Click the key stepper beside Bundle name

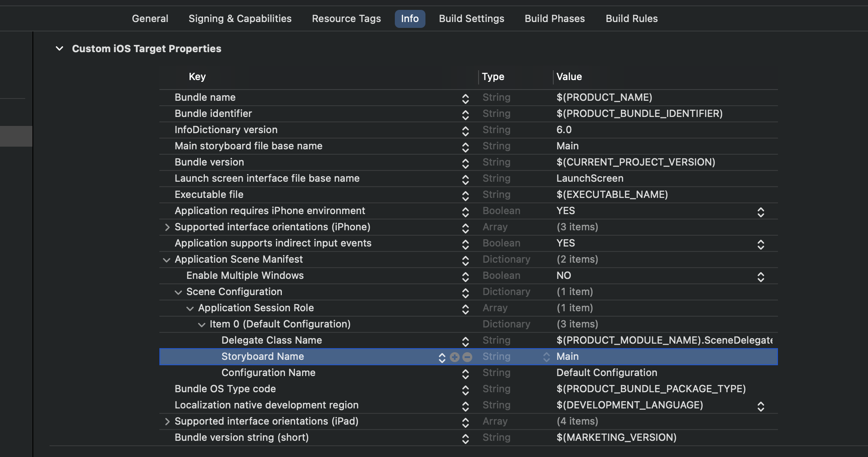click(466, 99)
